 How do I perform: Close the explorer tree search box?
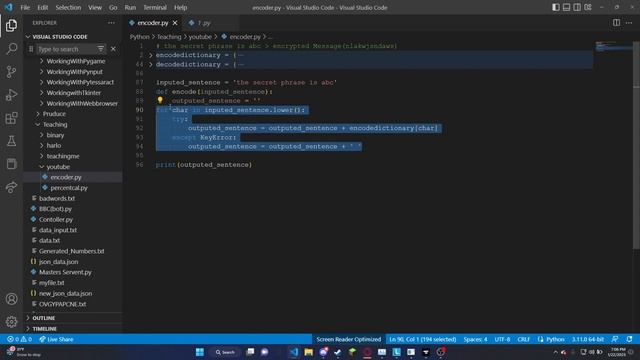[113, 49]
